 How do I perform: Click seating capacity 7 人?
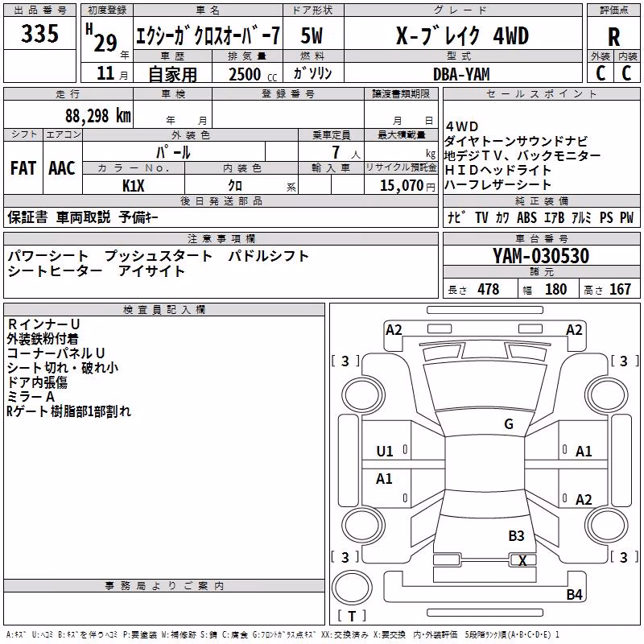click(x=346, y=152)
